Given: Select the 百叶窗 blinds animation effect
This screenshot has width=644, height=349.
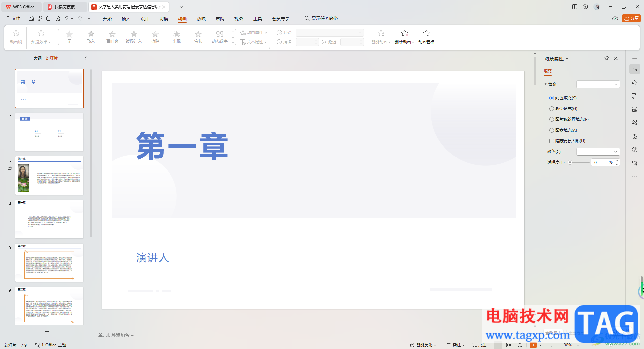Looking at the screenshot, I should tap(112, 37).
